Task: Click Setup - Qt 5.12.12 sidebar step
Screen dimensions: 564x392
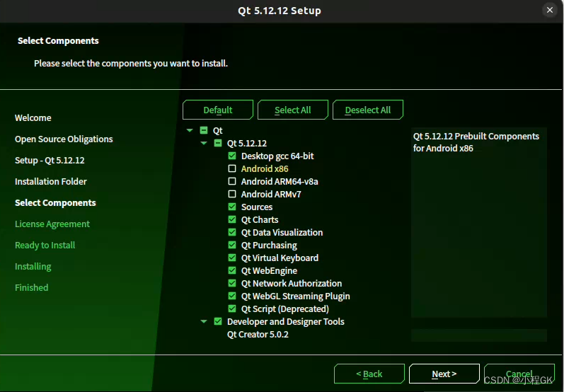Action: click(50, 161)
